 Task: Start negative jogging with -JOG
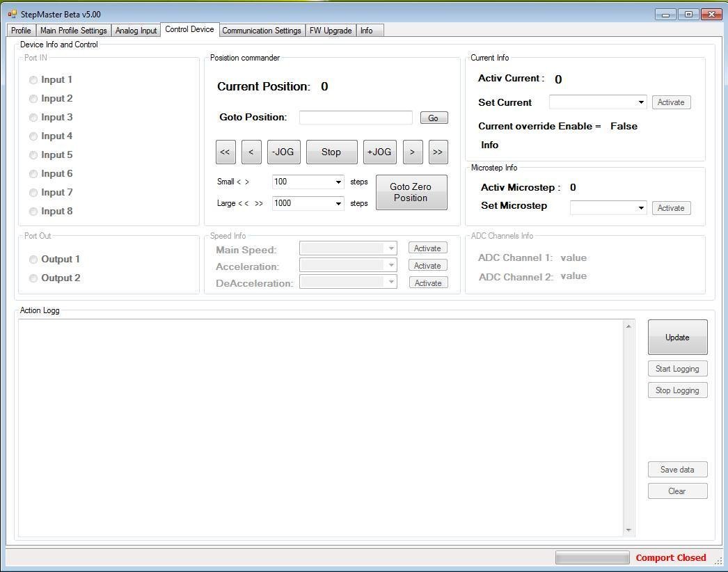pyautogui.click(x=284, y=152)
